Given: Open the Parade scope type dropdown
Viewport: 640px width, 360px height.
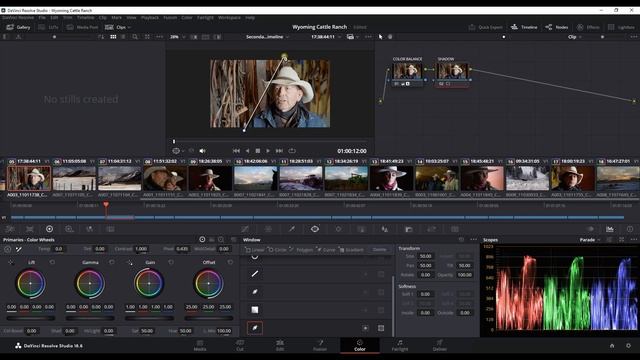Looking at the screenshot, I should pos(590,240).
